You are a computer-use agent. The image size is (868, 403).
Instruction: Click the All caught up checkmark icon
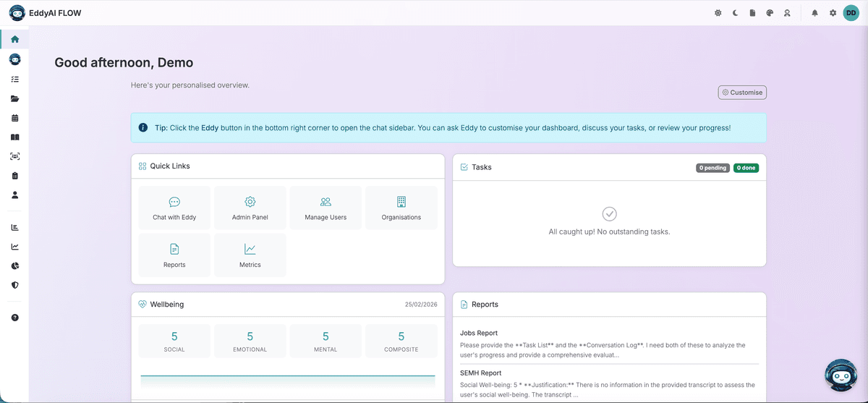point(609,214)
